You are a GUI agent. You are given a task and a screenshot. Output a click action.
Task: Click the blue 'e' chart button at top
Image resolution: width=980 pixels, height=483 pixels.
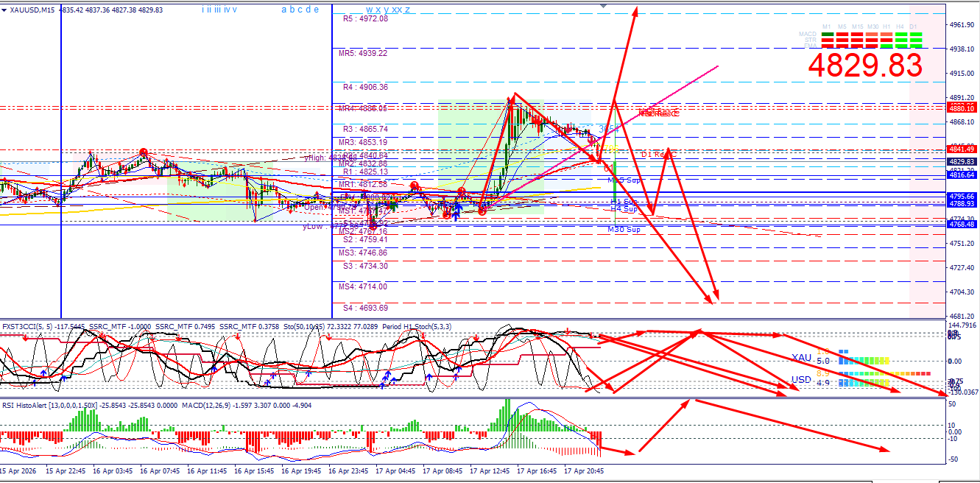pos(316,10)
